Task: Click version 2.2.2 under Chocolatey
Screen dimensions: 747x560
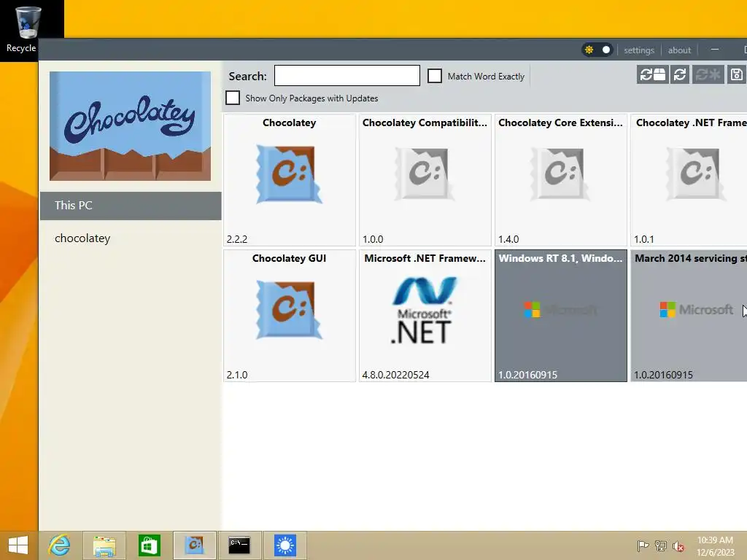Action: (237, 239)
